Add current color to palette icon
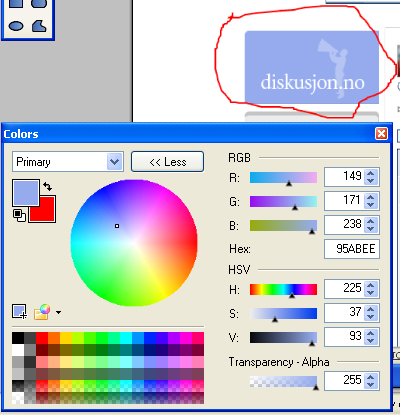Screen dimensions: 400x415 pos(19,312)
